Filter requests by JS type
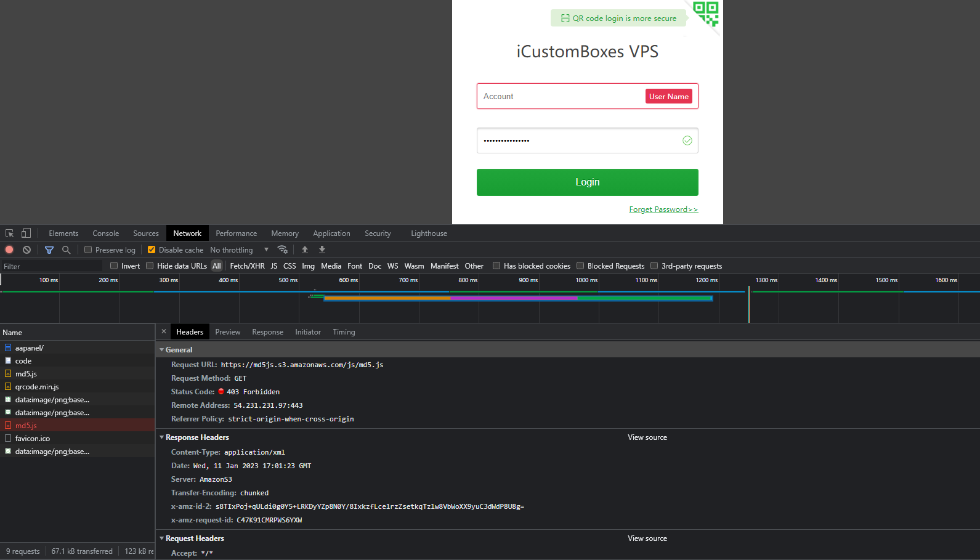Viewport: 980px width, 560px height. pyautogui.click(x=274, y=266)
